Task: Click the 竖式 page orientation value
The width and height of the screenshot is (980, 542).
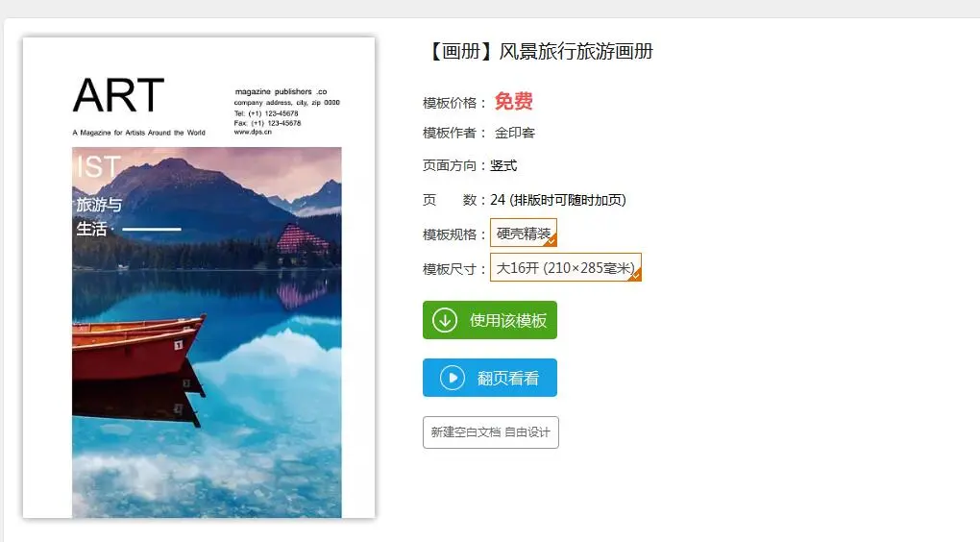Action: tap(503, 165)
